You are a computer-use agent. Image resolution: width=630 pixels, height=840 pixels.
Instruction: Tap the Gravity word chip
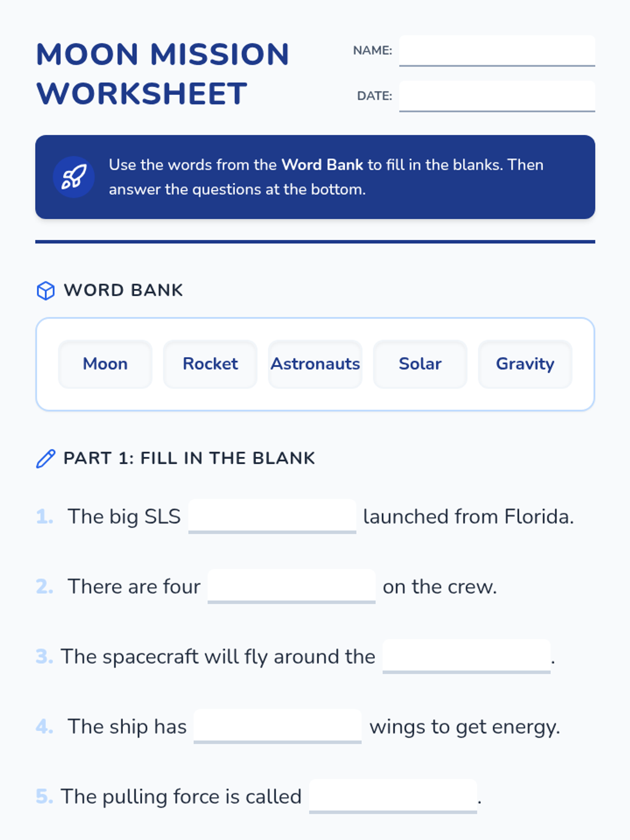click(525, 364)
